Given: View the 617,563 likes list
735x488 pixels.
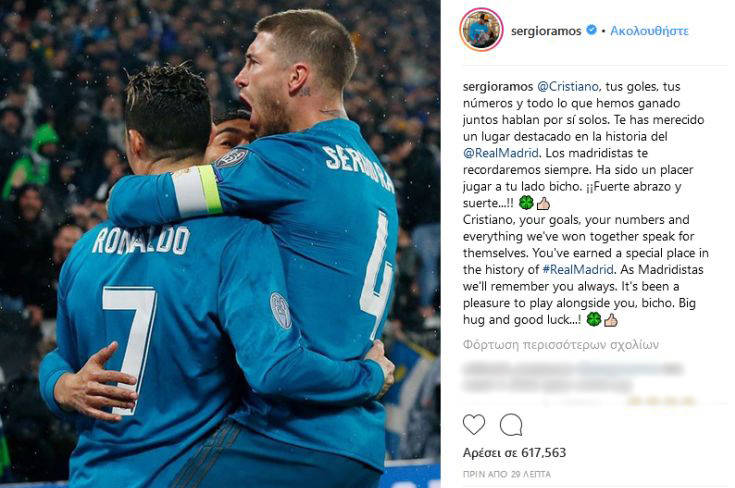Looking at the screenshot, I should click(x=514, y=453).
